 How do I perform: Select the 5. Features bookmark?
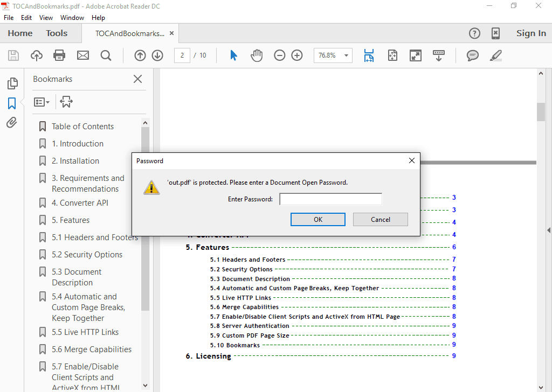pyautogui.click(x=71, y=220)
